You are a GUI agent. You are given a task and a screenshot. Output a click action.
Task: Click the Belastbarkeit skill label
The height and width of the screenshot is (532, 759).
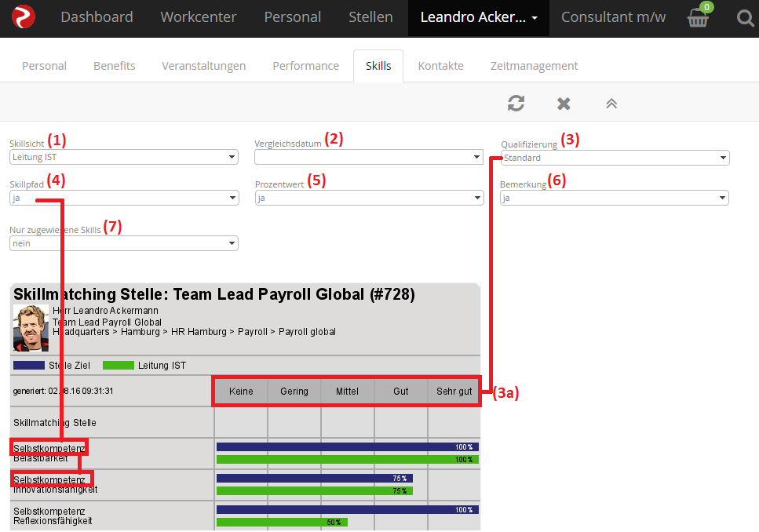(x=41, y=458)
